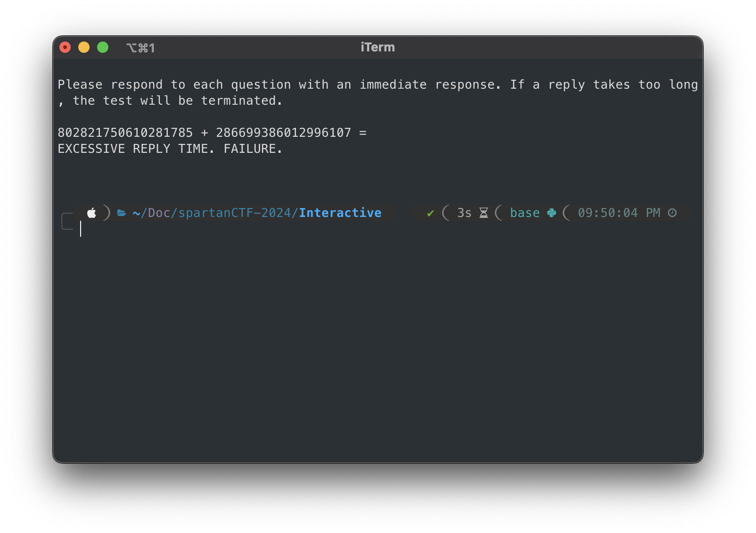This screenshot has height=533, width=756.
Task: Click the yellow minimize window button
Action: [84, 47]
